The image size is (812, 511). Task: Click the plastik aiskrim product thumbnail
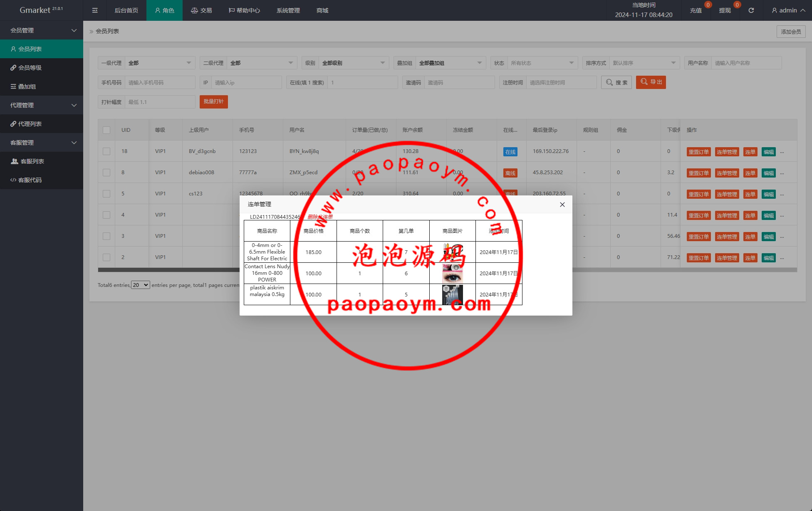[453, 294]
